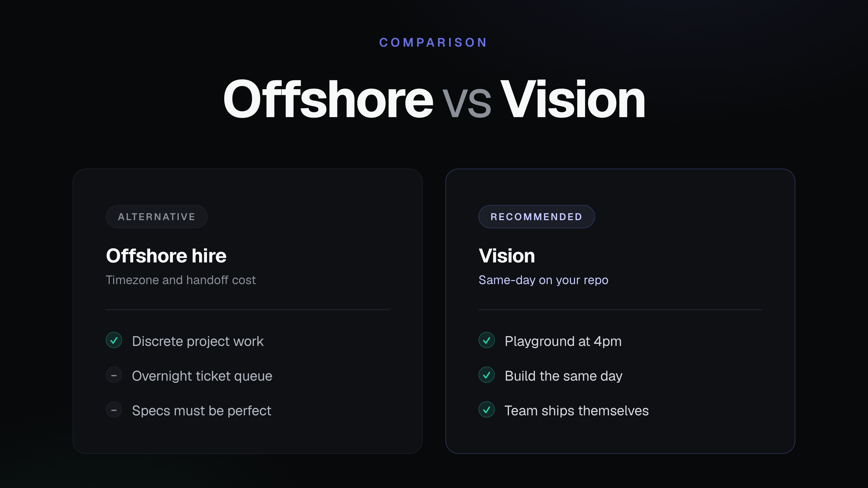Click the checkmark icon beside Discrete project work
The height and width of the screenshot is (488, 868).
(x=114, y=341)
